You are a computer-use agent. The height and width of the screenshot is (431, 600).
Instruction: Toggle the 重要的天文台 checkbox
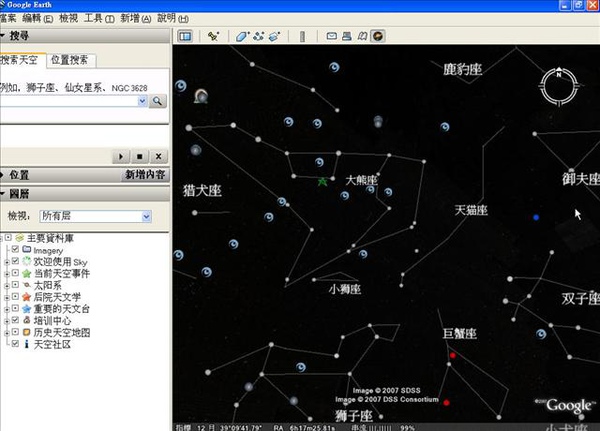pos(15,308)
